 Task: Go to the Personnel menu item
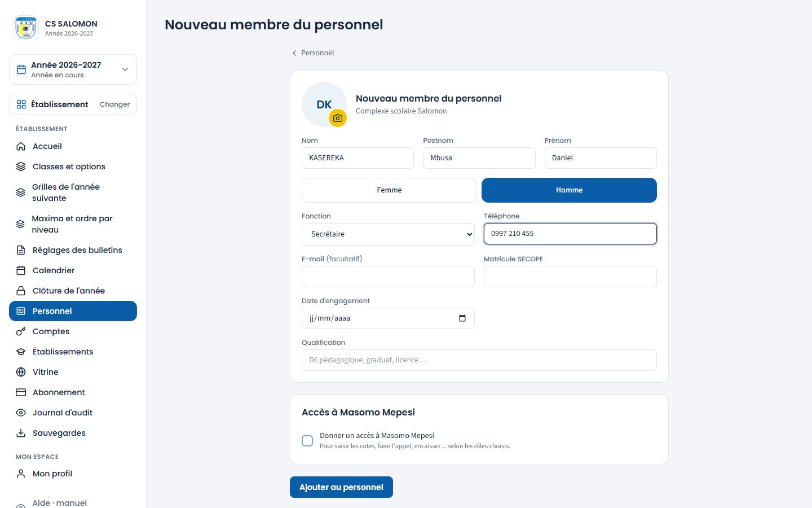pos(73,311)
